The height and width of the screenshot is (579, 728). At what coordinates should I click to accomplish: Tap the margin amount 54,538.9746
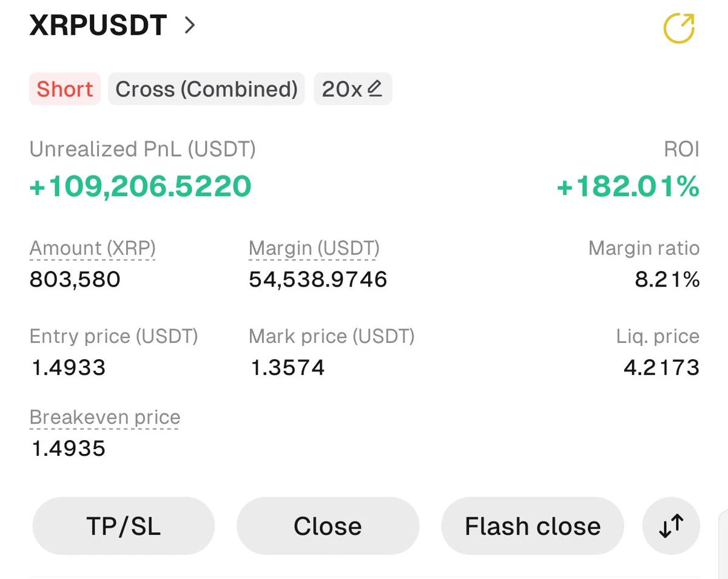318,279
